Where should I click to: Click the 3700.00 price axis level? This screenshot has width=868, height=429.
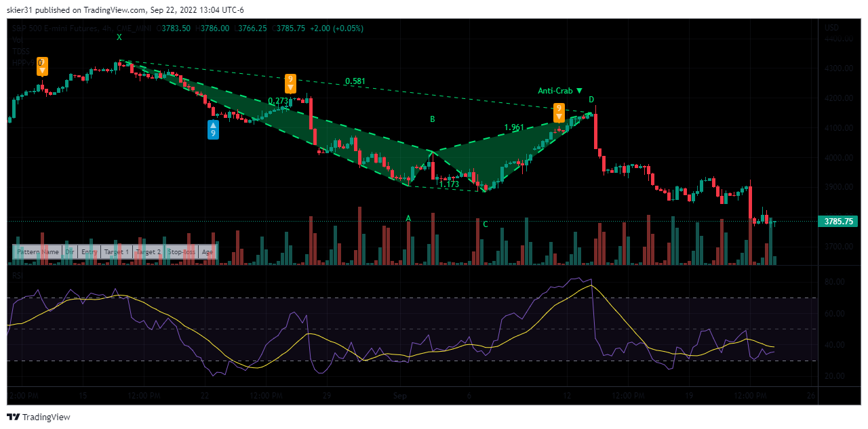point(838,247)
